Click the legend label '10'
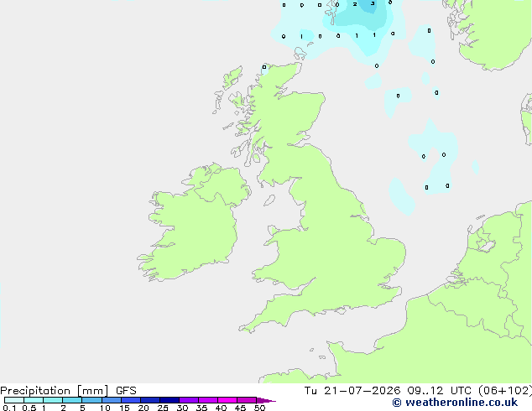Viewport: 532px width, 411px height. [x=105, y=408]
